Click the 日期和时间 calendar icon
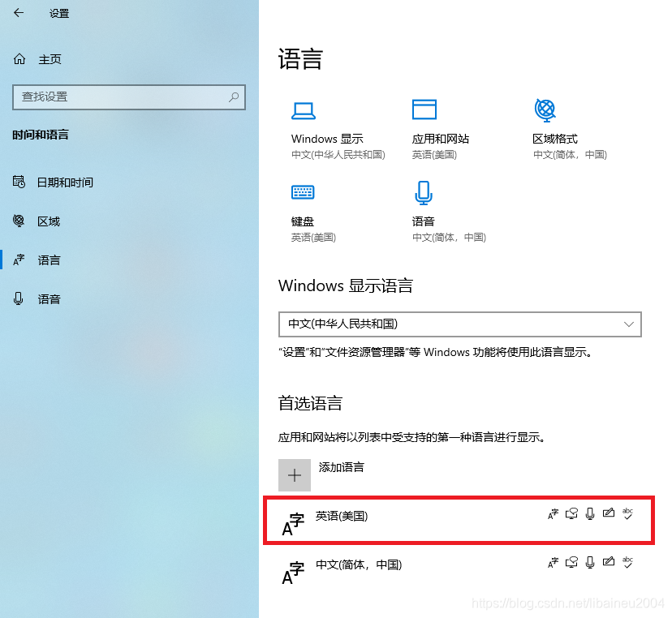This screenshot has width=672, height=618. coord(19,182)
